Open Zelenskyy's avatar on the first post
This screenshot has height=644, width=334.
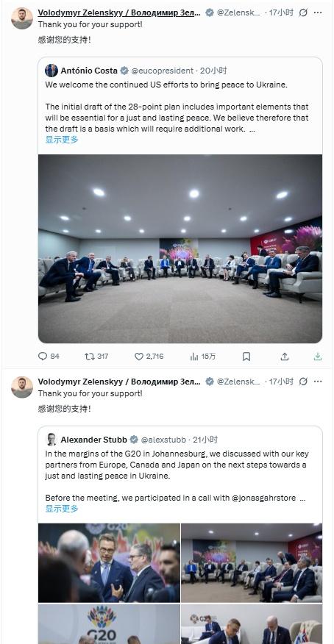(22, 18)
